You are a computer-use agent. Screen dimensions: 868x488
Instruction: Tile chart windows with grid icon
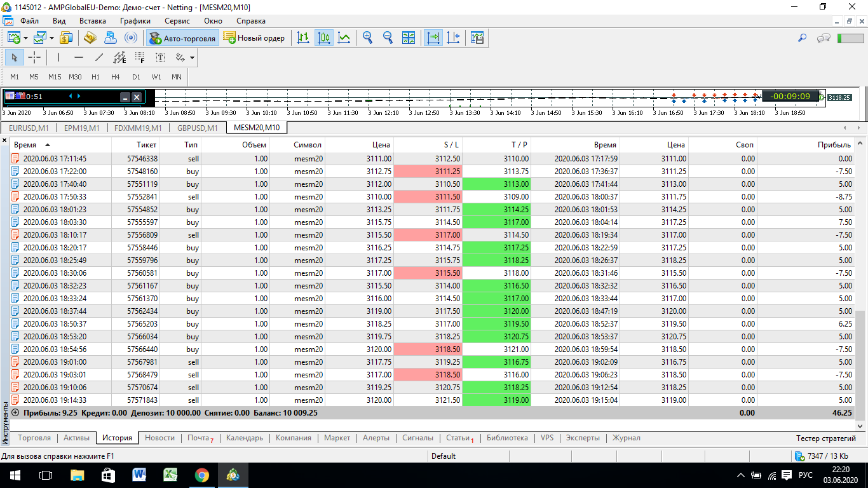pos(409,38)
